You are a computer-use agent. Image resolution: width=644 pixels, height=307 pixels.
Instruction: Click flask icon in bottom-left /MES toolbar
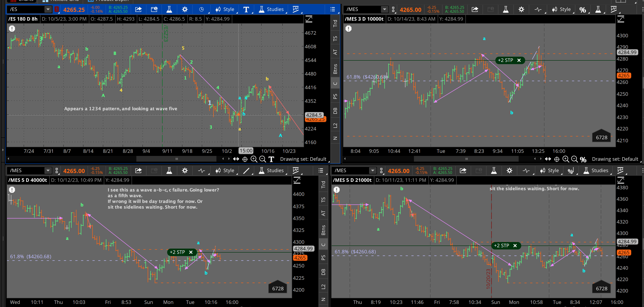tap(169, 171)
